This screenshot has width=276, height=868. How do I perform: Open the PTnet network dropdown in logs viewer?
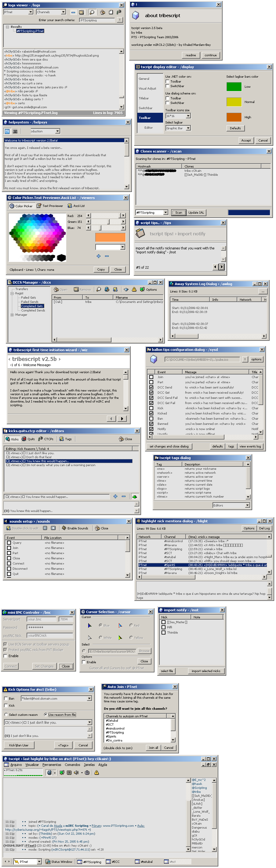click(31, 12)
